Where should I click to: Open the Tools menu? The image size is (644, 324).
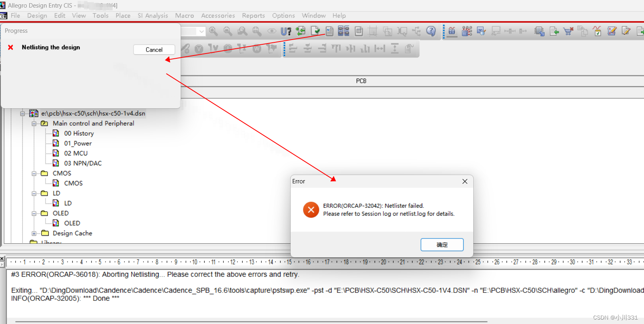tap(101, 16)
